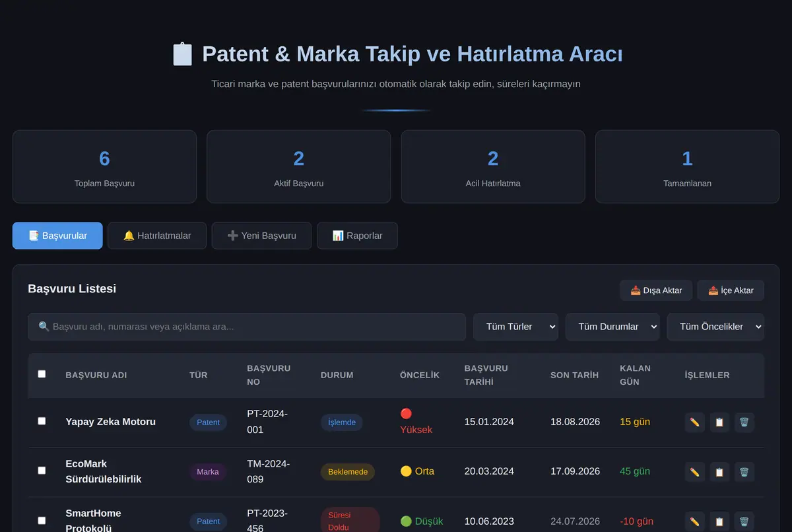792x532 pixels.
Task: Click the application date 15.01.2024
Action: click(489, 422)
